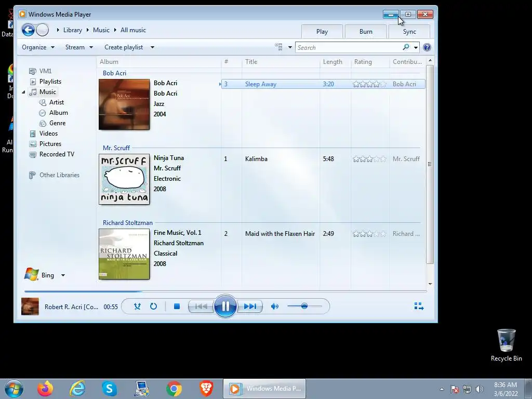The width and height of the screenshot is (532, 399).
Task: Toggle shuffle mode on
Action: point(137,307)
